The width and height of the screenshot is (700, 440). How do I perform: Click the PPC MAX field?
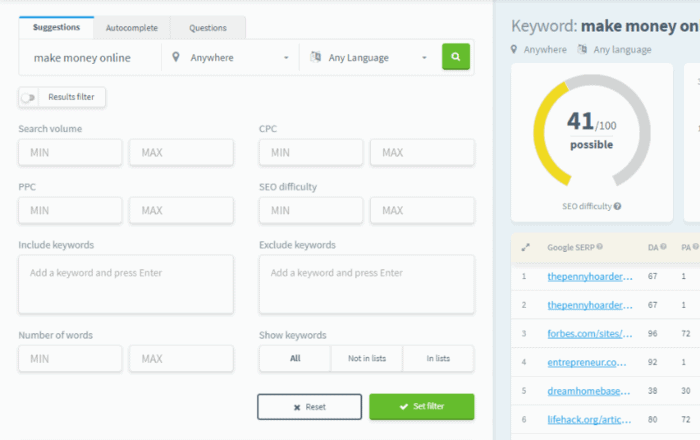pos(181,211)
